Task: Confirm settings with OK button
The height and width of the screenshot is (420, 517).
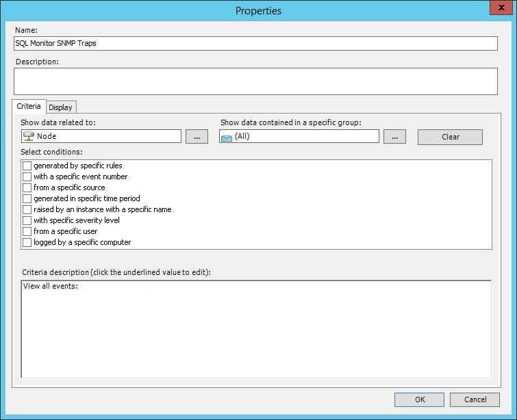Action: 419,399
